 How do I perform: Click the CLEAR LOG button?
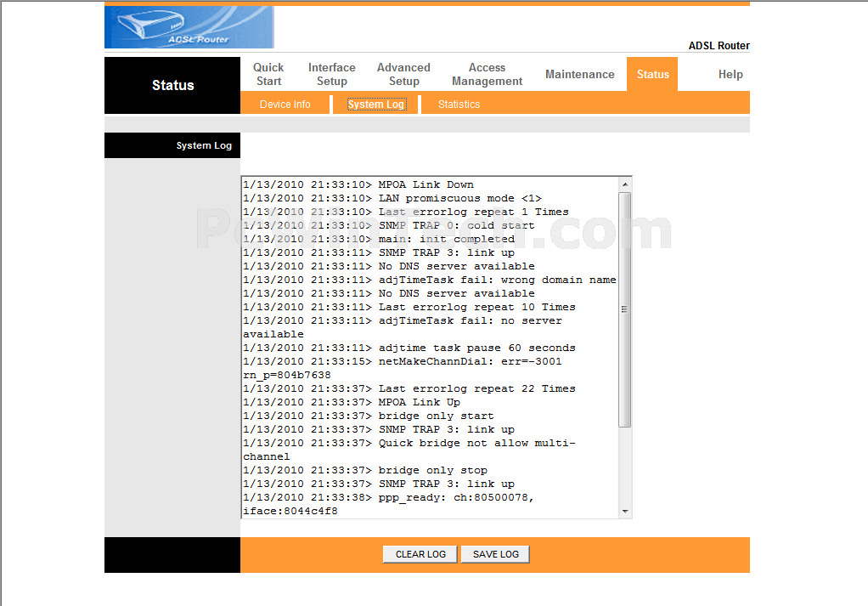point(420,554)
